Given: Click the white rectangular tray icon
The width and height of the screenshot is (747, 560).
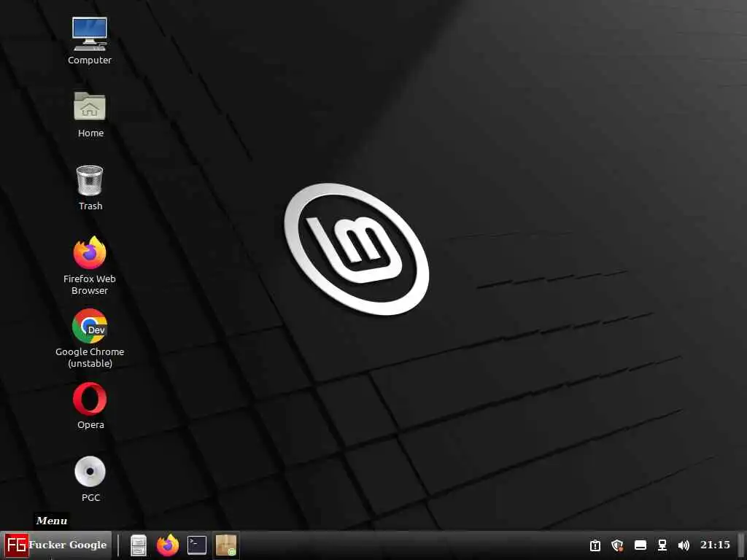Looking at the screenshot, I should [x=640, y=545].
